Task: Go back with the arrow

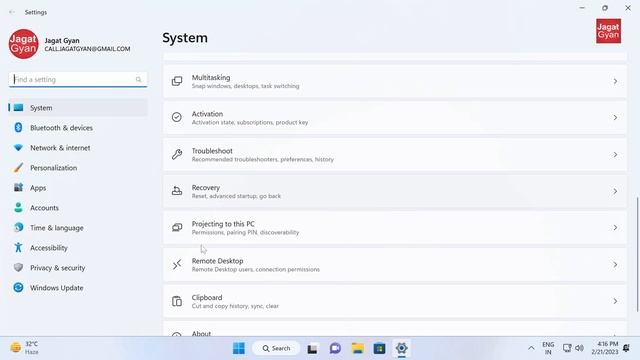Action: (x=12, y=12)
